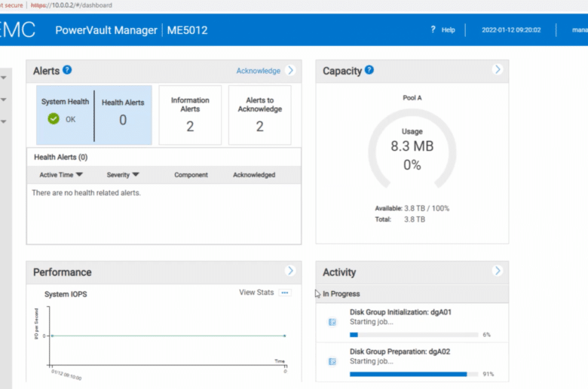Screen dimensions: 588x389
Task: Click the System IOPS label
Action: (x=66, y=294)
